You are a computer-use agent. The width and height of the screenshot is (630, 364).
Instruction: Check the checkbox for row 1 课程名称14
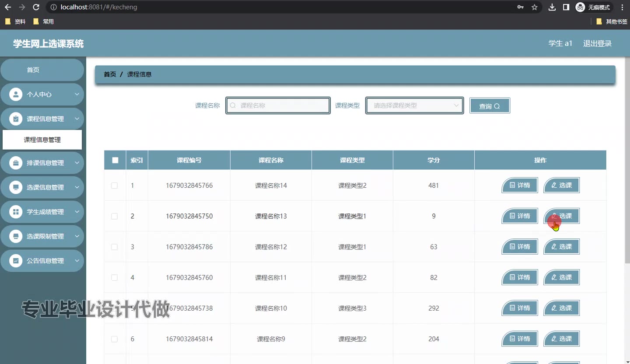(115, 185)
